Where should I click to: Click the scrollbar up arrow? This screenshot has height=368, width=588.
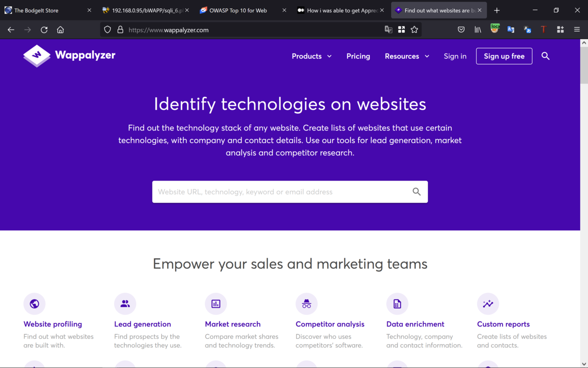[x=584, y=43]
